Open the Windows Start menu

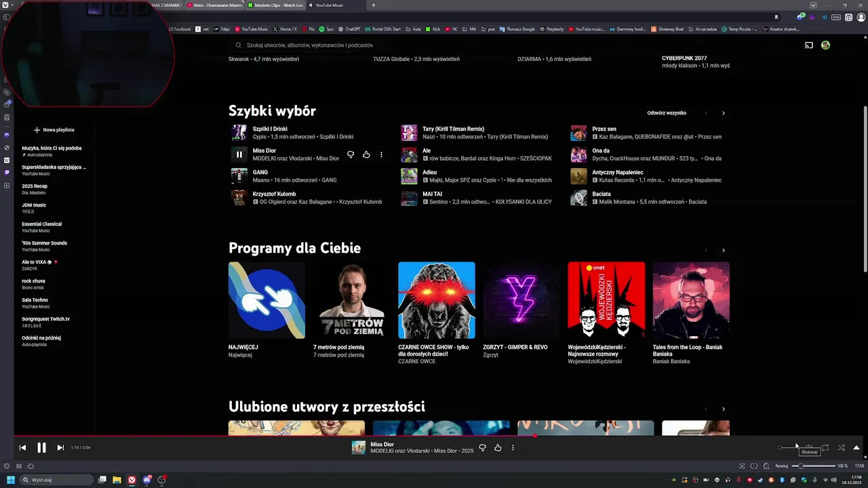11,480
